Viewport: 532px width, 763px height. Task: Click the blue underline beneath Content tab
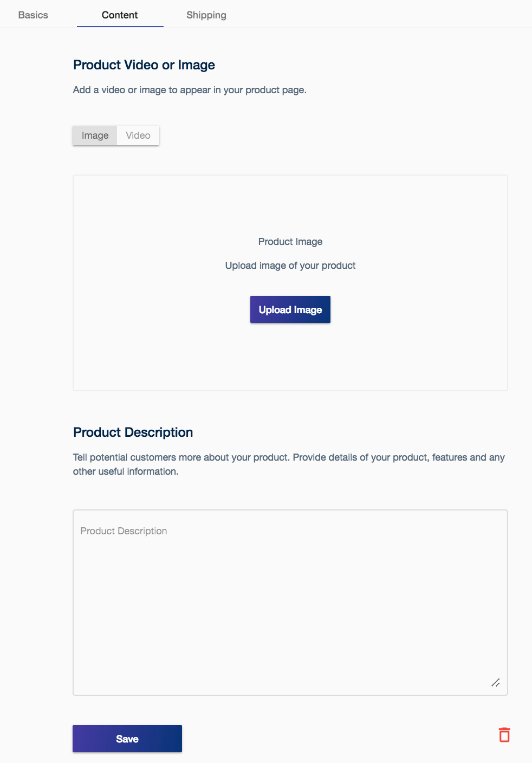pos(120,26)
